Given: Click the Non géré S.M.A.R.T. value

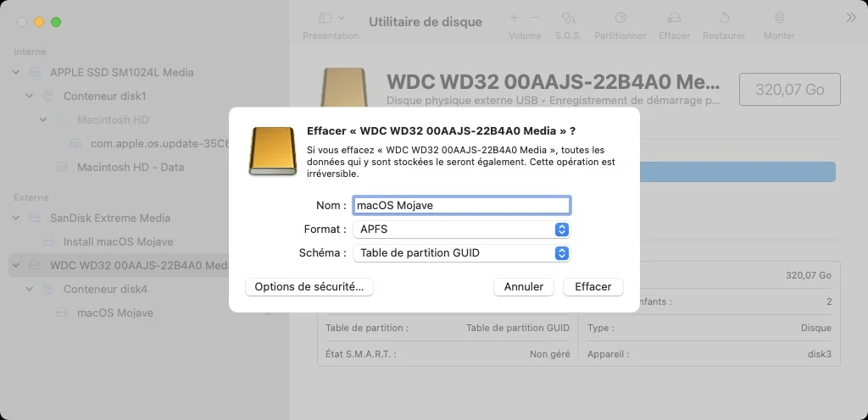Looking at the screenshot, I should [549, 354].
